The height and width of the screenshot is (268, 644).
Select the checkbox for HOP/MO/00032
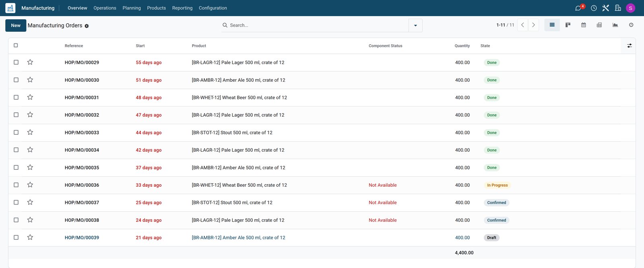tap(16, 115)
